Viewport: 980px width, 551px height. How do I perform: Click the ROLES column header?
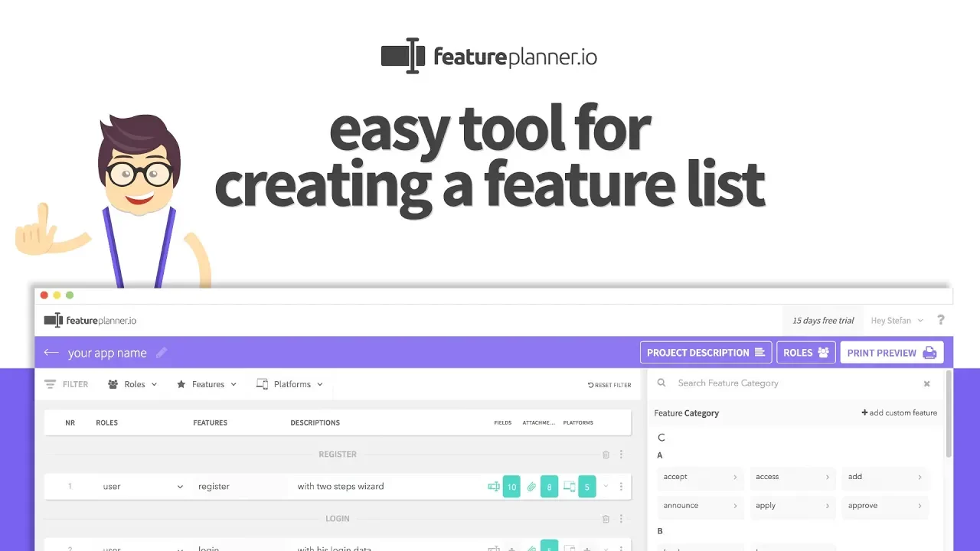coord(107,422)
